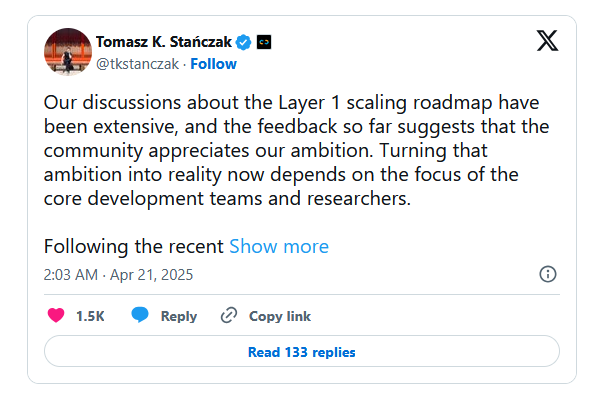Click the blue verified checkmark badge
This screenshot has height=398, width=600.
tap(243, 42)
